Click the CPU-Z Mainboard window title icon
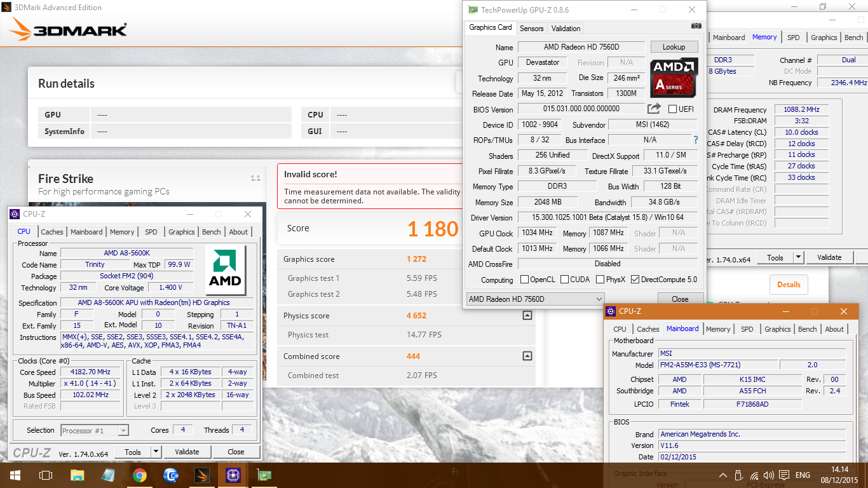Screen dimensions: 868x488 (611, 311)
